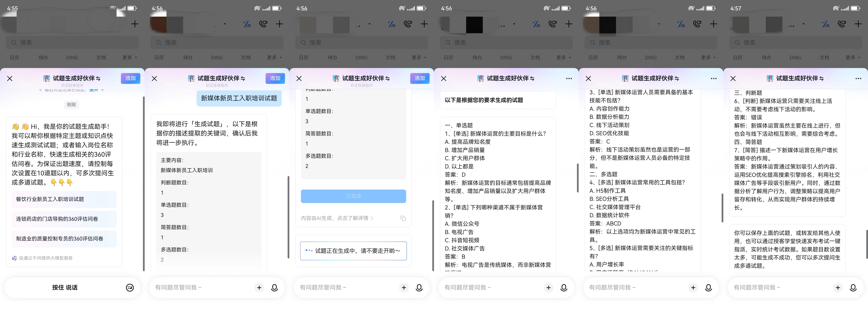Click the 搜索 field on the 4:57 screen
The image size is (868, 312).
click(796, 43)
